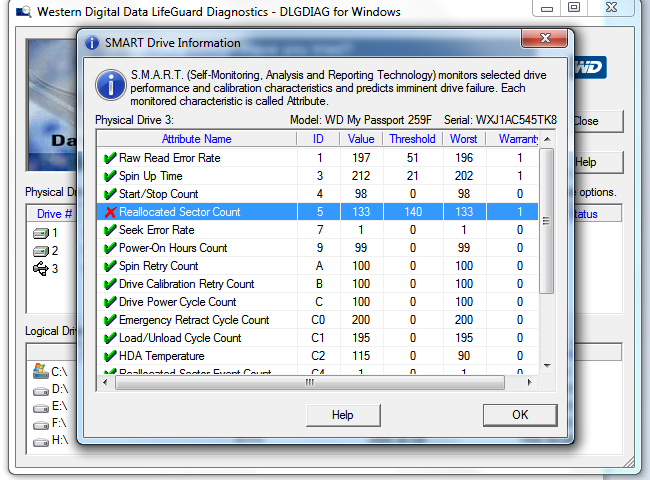This screenshot has width=650, height=480.
Task: Click green check icon for Spin Retry Count
Action: [x=110, y=266]
